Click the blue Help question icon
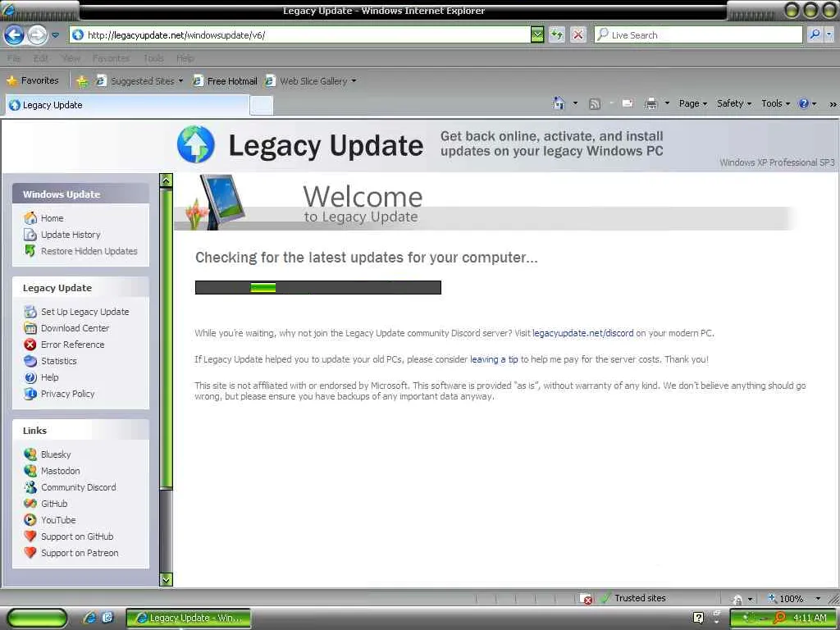The width and height of the screenshot is (840, 630). 804,104
